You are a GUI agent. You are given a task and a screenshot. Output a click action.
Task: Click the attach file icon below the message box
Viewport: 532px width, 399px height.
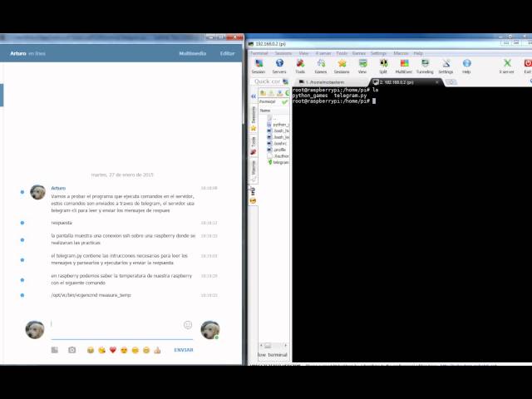[x=55, y=350]
